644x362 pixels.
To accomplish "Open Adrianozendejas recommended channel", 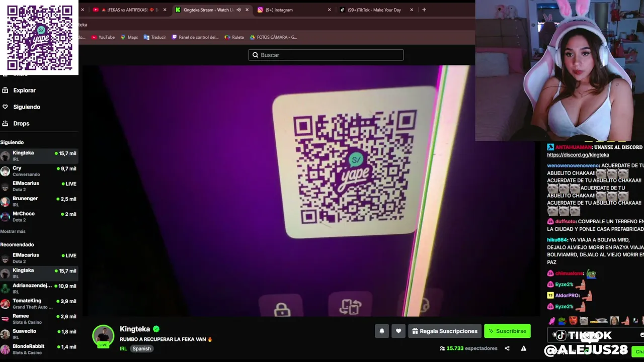I will (x=39, y=288).
